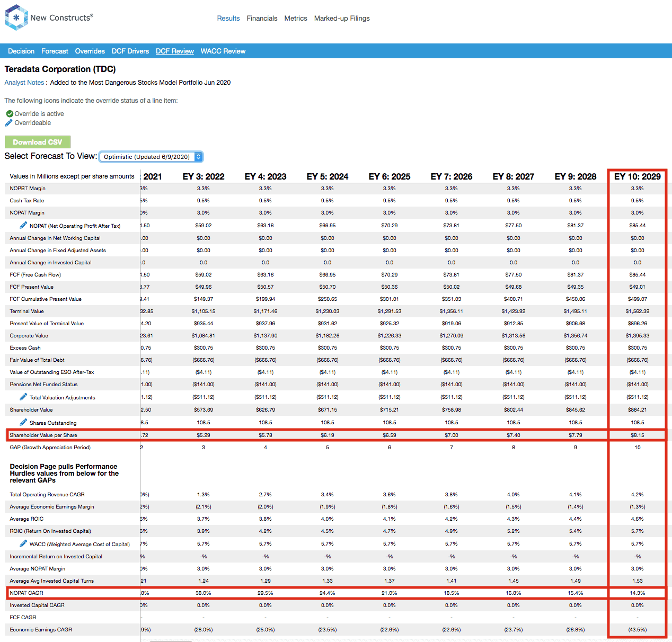Click the Economic Earnings CAGR row label

coord(41,630)
